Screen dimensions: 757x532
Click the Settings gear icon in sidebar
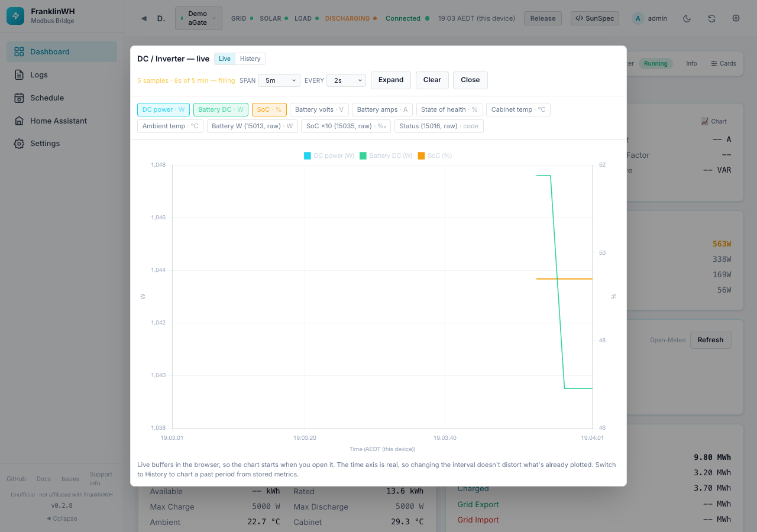click(x=19, y=144)
